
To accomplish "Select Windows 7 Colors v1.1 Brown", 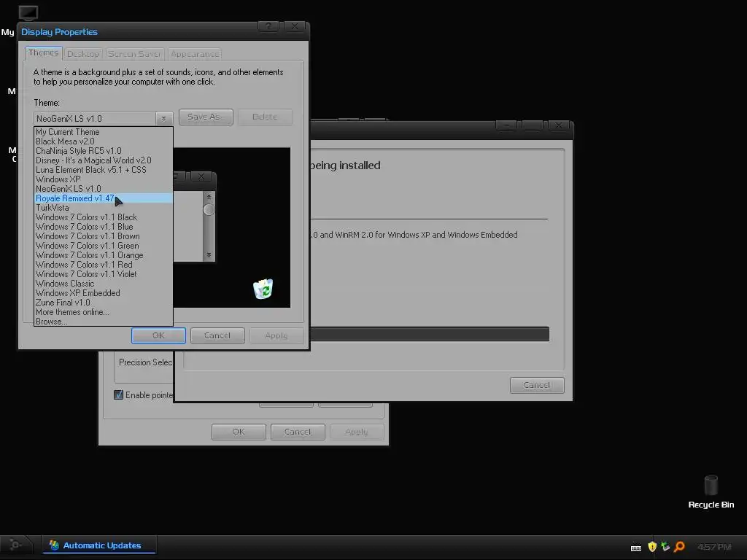I will click(x=104, y=236).
